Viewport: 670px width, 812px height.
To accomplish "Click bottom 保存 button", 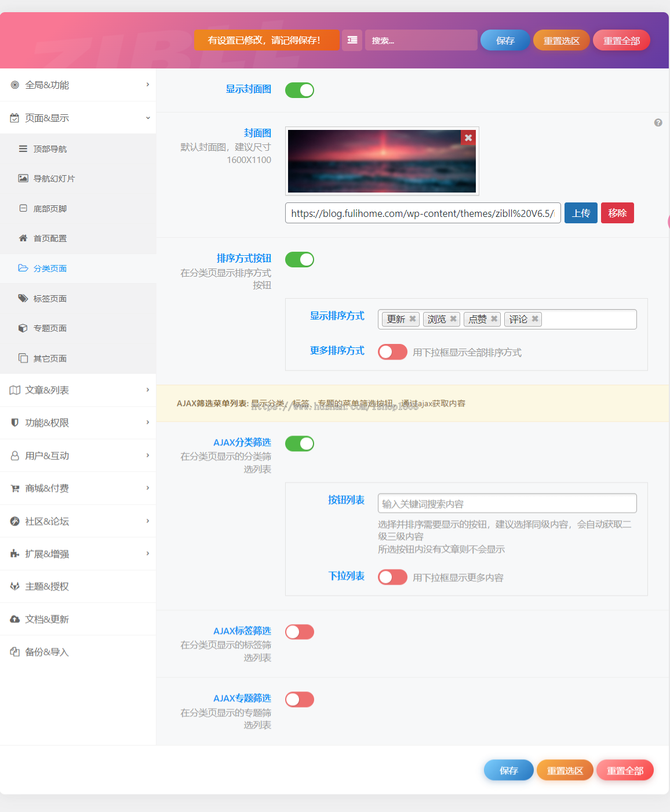I will (x=509, y=770).
